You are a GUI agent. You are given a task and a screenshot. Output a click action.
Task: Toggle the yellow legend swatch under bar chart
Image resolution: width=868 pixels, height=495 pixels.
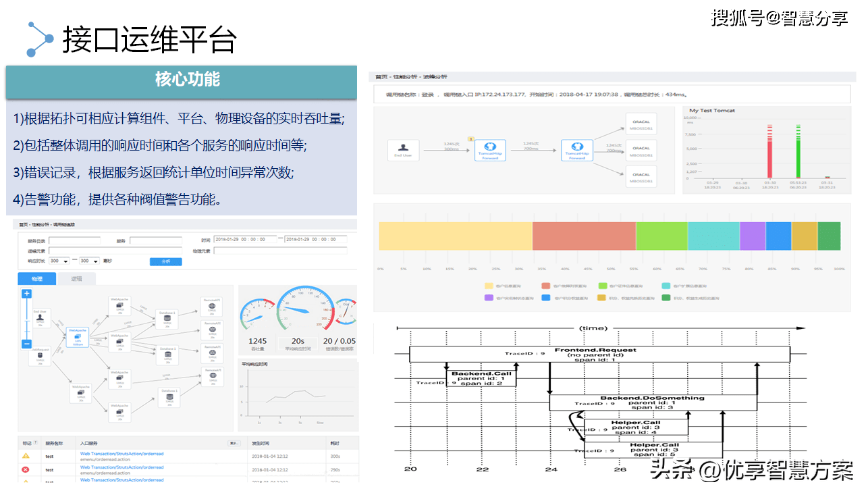click(x=489, y=286)
